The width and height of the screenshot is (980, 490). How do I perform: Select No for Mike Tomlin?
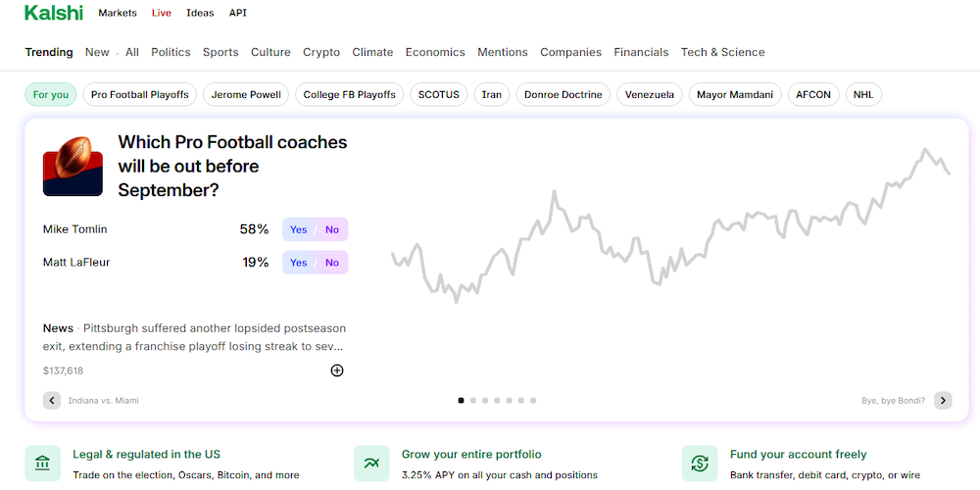pos(332,229)
